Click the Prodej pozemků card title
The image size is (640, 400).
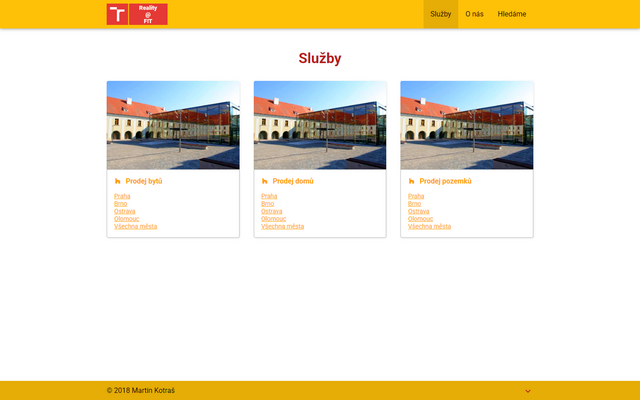point(445,181)
